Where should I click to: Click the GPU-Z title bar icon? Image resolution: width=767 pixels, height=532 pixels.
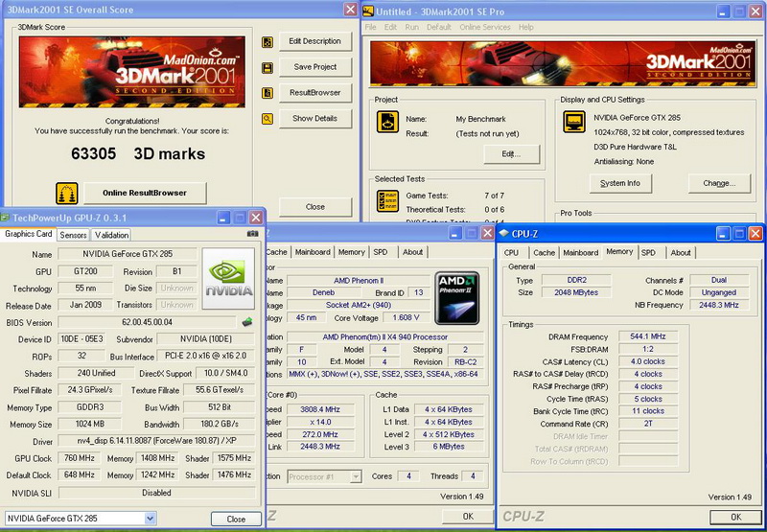pyautogui.click(x=5, y=218)
